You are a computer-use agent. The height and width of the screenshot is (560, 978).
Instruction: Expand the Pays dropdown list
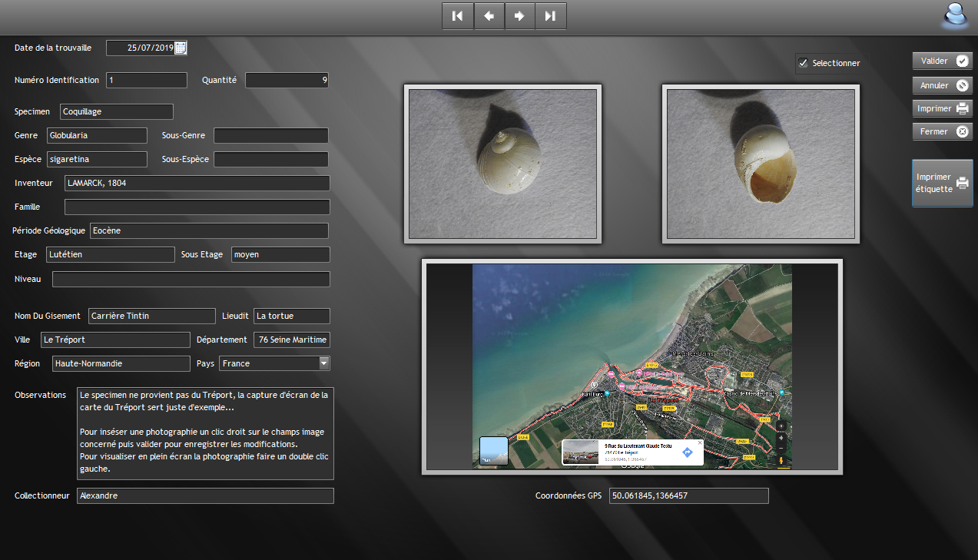[323, 363]
